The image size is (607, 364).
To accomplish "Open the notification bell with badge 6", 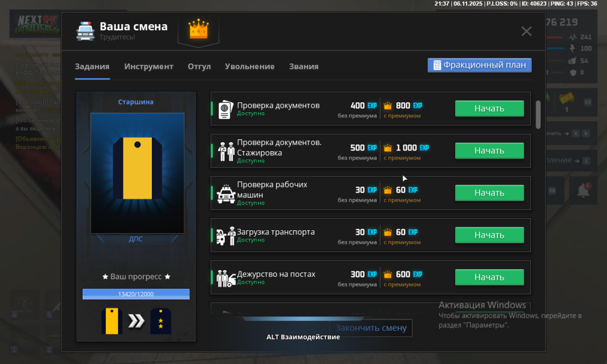I will pos(583,189).
